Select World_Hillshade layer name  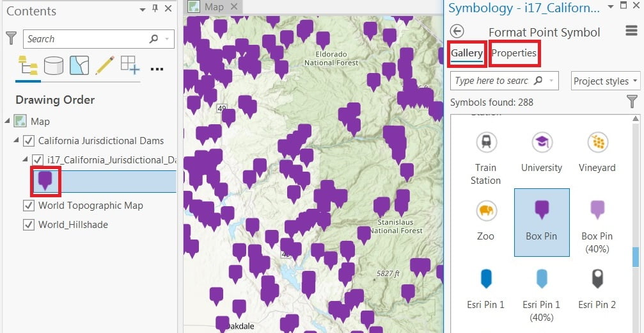coord(73,225)
